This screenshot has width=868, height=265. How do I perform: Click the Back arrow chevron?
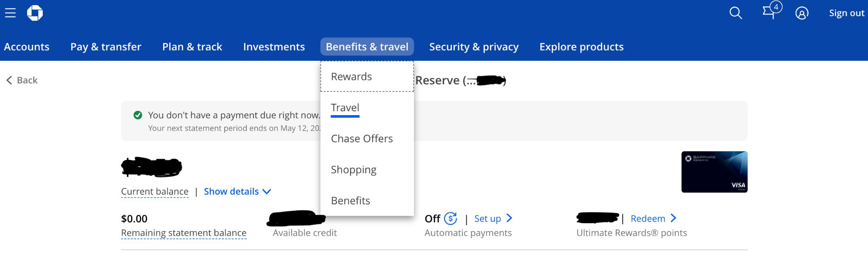(x=9, y=80)
